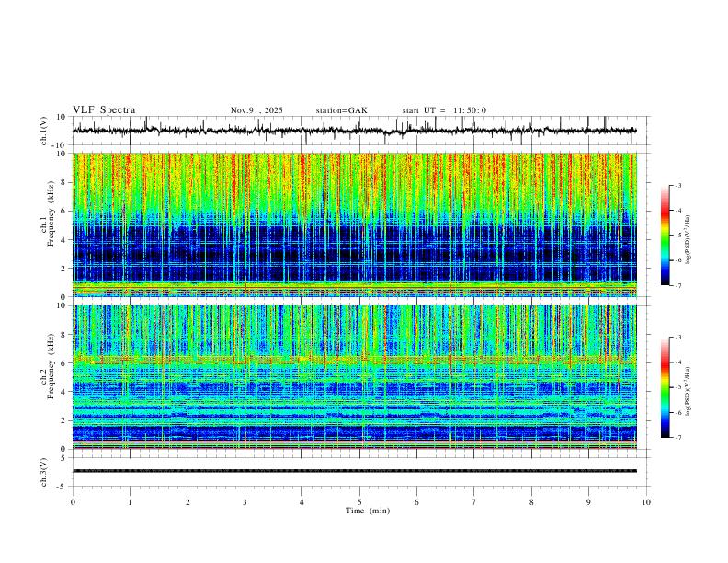This screenshot has height=563, width=728.
Task: Click the '2' kHz tick of ch.2 spectrogram
Action: click(63, 420)
